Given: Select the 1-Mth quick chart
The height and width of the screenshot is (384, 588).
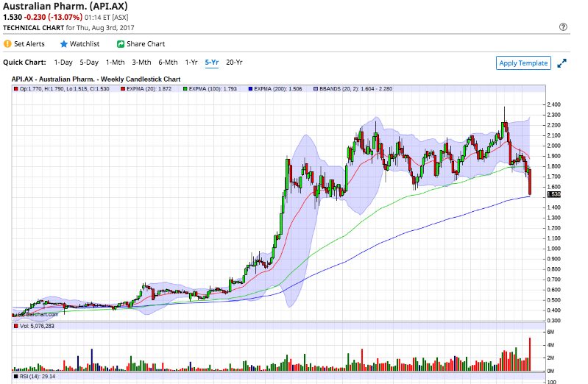Looking at the screenshot, I should (115, 63).
